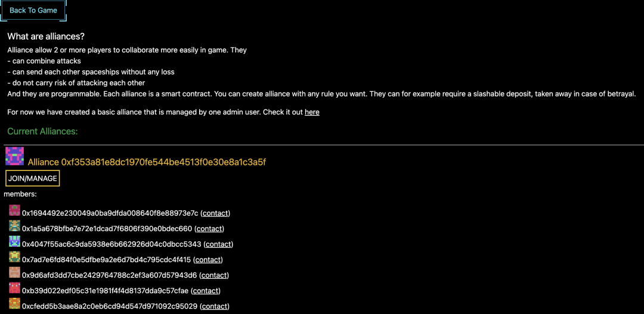Open the JOIN/MANAGE alliance button
Image resolution: width=644 pixels, height=314 pixels.
click(32, 179)
